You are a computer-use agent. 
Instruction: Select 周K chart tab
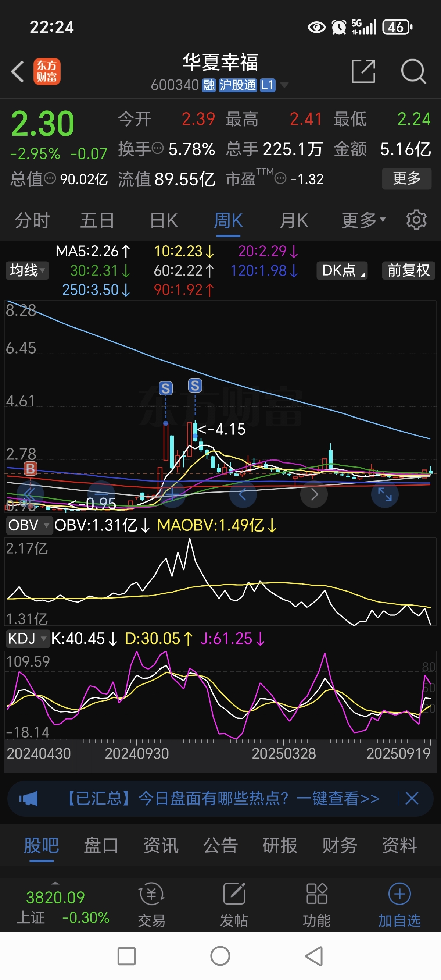click(x=228, y=220)
